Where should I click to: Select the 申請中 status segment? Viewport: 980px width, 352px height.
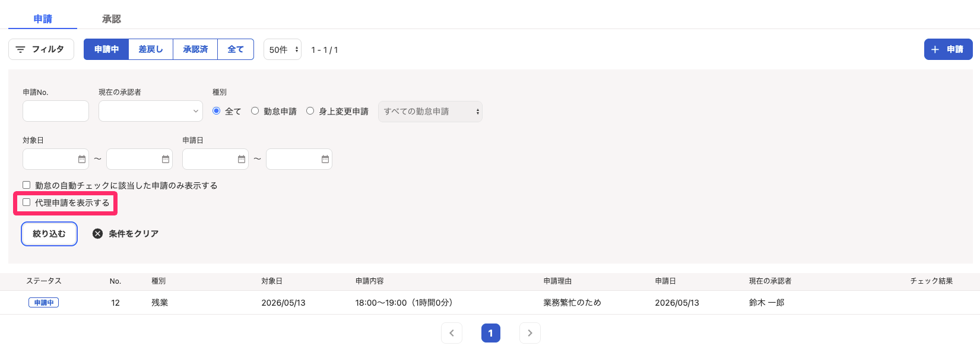pyautogui.click(x=106, y=49)
